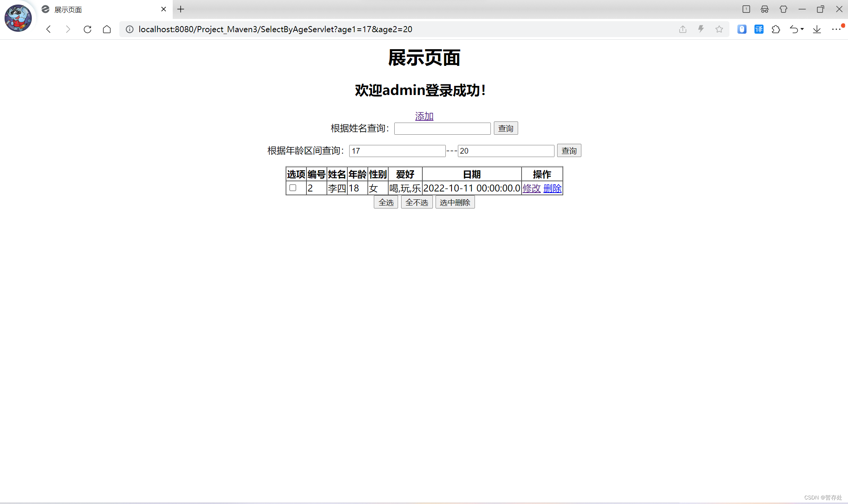Viewport: 848px width, 504px height.
Task: Reload the current page
Action: (x=87, y=29)
